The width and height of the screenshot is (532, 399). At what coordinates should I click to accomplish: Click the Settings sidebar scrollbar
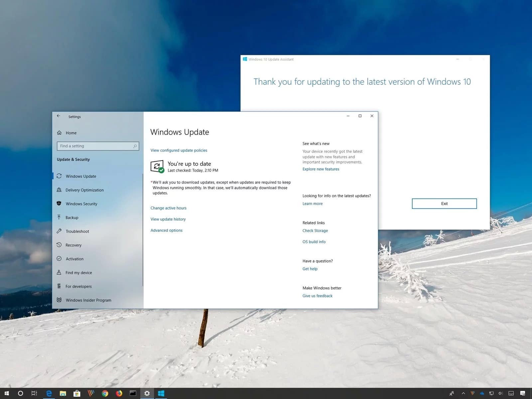pyautogui.click(x=143, y=229)
